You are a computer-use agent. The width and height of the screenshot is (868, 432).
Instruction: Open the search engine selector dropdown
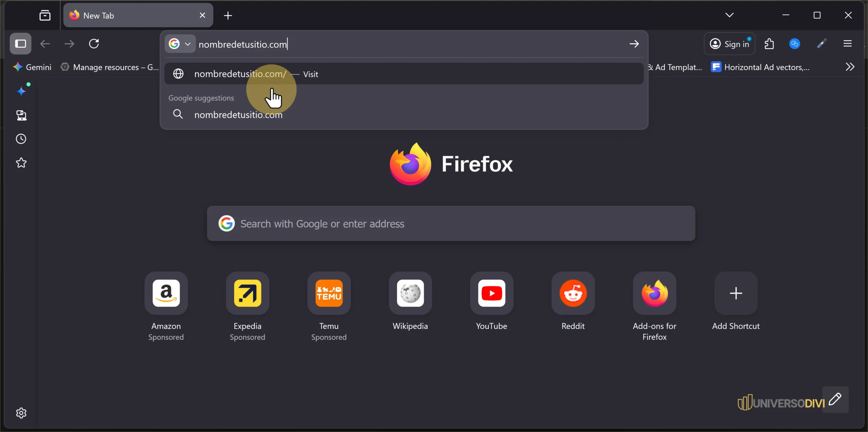click(180, 44)
